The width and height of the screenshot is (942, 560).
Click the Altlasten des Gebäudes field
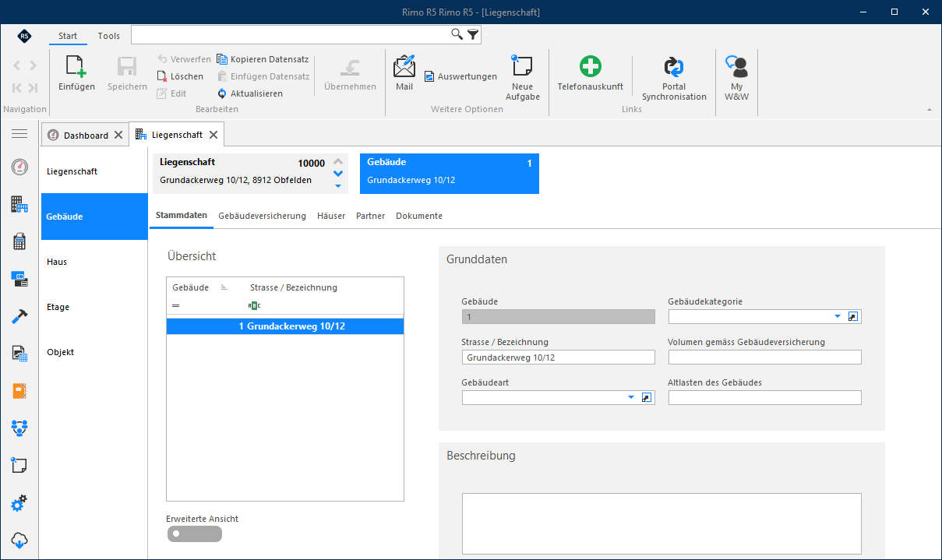(765, 397)
